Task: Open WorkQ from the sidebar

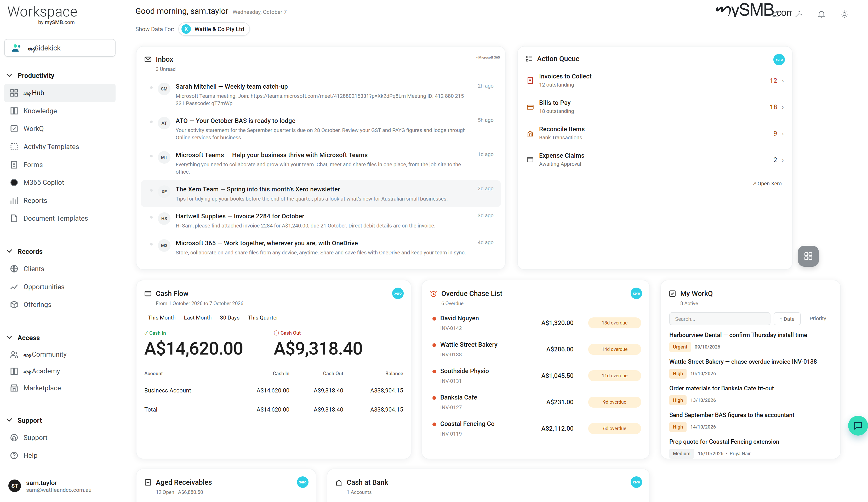Action: (60, 129)
